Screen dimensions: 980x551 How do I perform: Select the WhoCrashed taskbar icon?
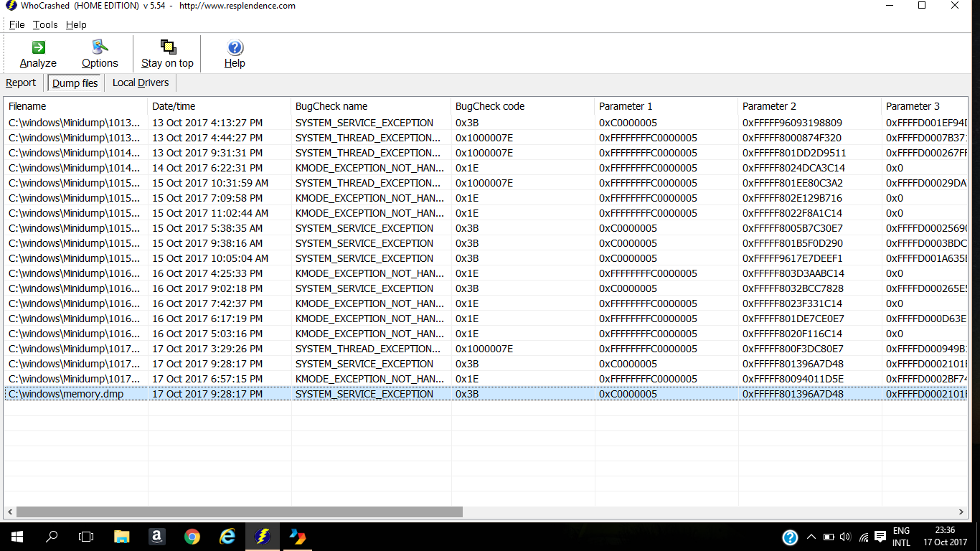tap(263, 537)
